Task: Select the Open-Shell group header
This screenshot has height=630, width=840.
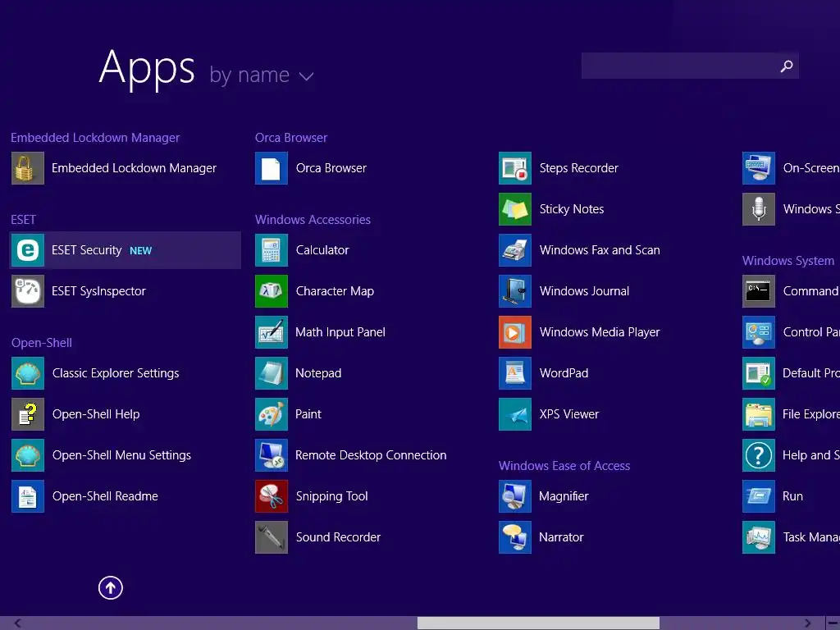Action: [42, 343]
